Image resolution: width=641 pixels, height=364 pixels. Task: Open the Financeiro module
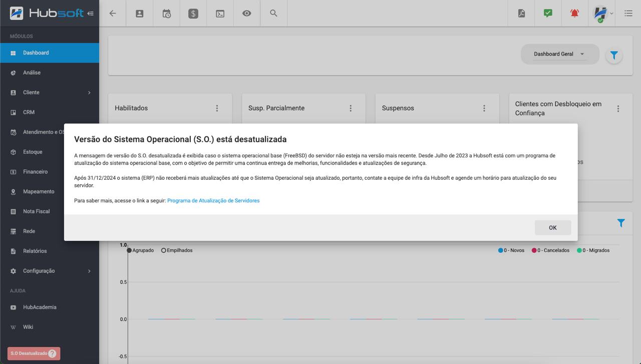click(x=50, y=172)
